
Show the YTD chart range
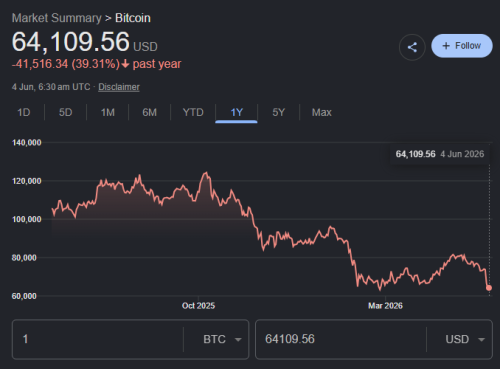coord(193,112)
